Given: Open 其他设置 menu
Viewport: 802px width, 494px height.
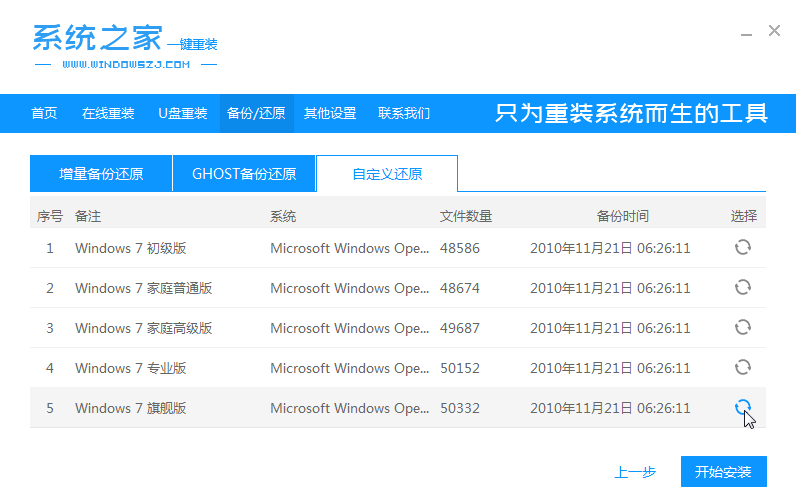Looking at the screenshot, I should click(330, 113).
